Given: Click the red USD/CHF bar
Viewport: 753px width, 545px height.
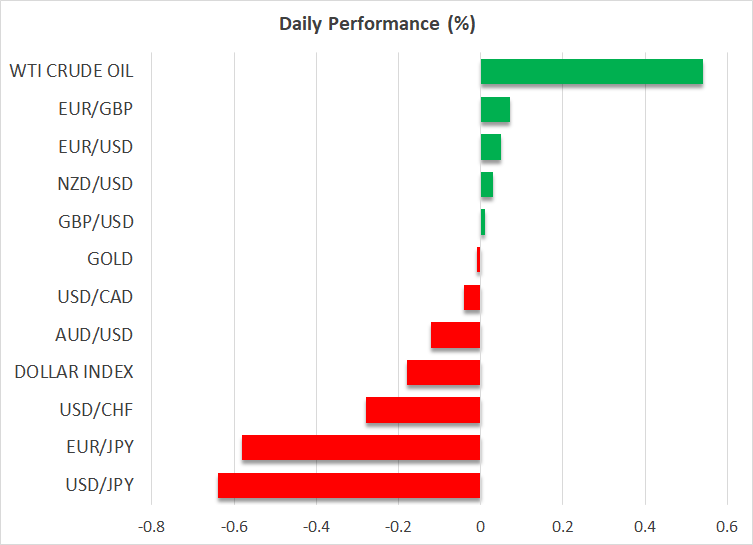Looking at the screenshot, I should 423,410.
